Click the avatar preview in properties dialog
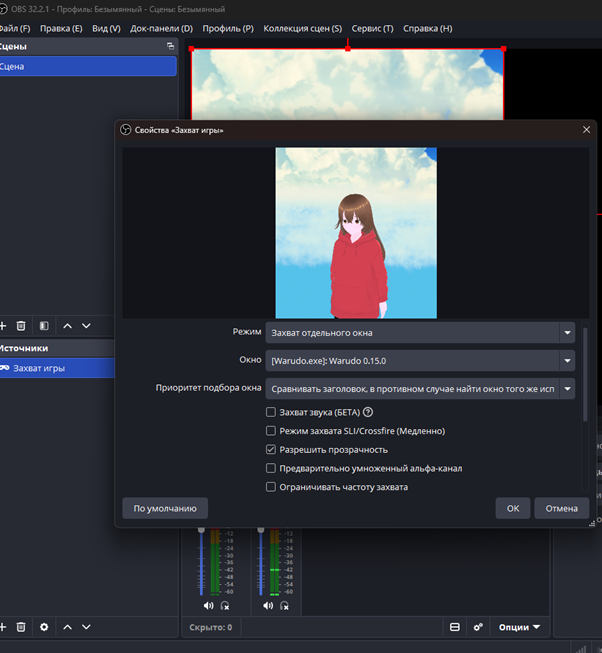The width and height of the screenshot is (602, 653). (356, 233)
